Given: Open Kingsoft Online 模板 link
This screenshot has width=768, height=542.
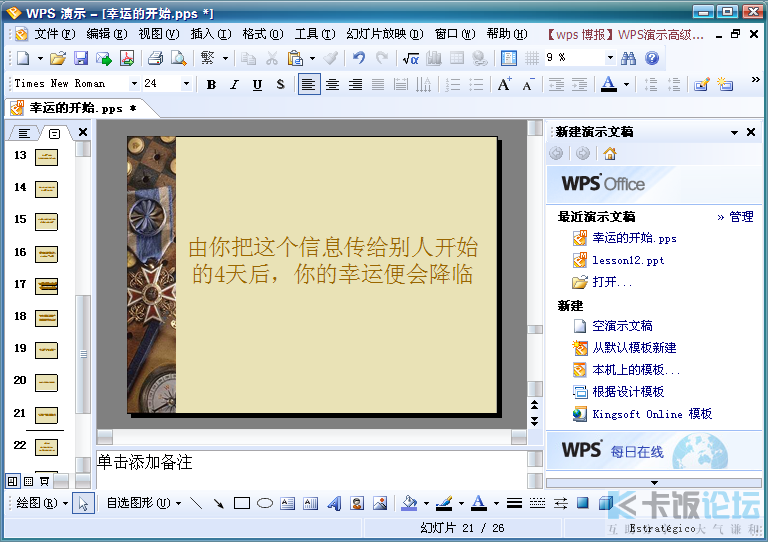Looking at the screenshot, I should (652, 414).
